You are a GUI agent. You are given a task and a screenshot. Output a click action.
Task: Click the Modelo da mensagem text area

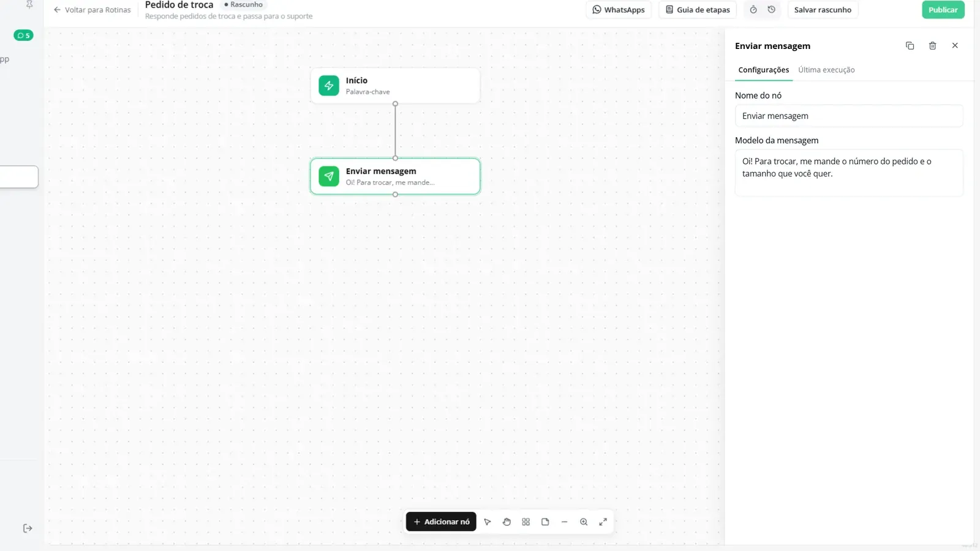click(x=849, y=173)
